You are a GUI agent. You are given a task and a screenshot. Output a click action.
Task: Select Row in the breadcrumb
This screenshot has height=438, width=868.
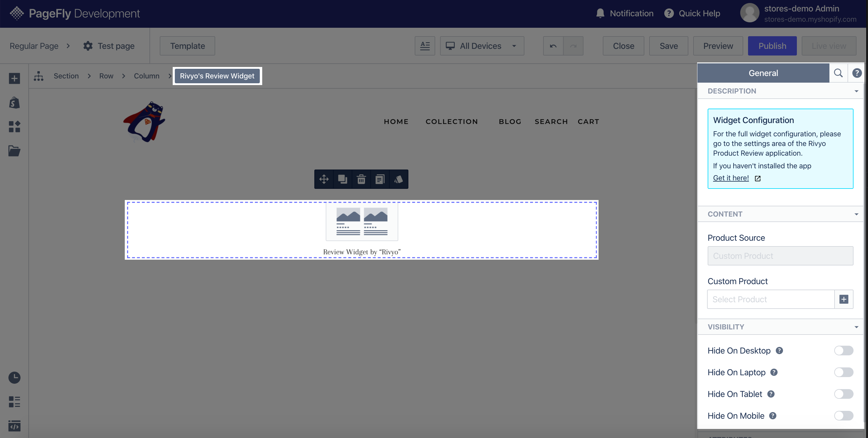106,76
